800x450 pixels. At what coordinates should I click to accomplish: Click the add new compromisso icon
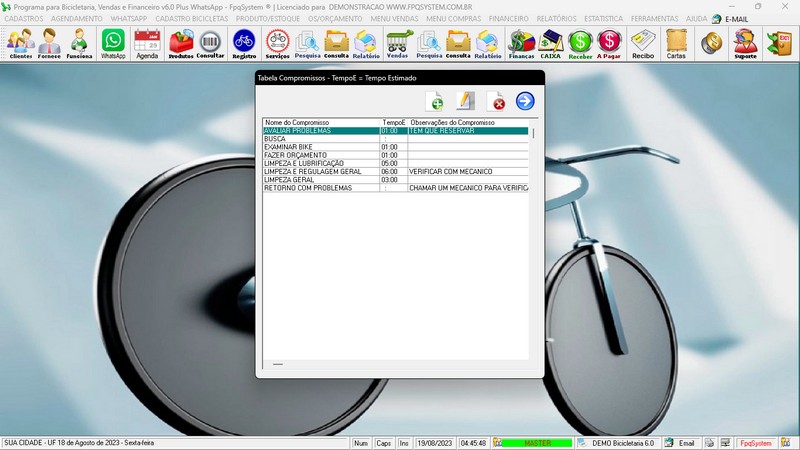pyautogui.click(x=435, y=101)
